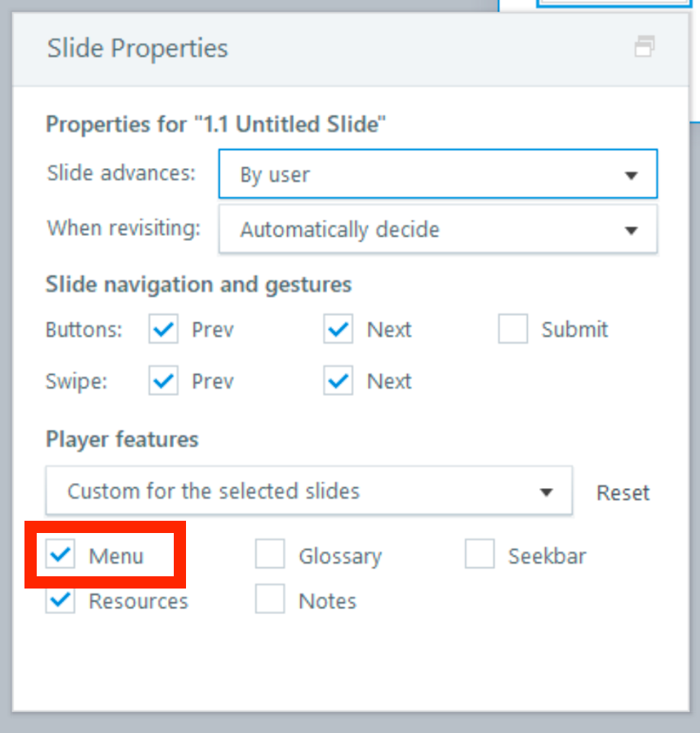Disable the Next button checkbox
This screenshot has width=700, height=733.
338,330
